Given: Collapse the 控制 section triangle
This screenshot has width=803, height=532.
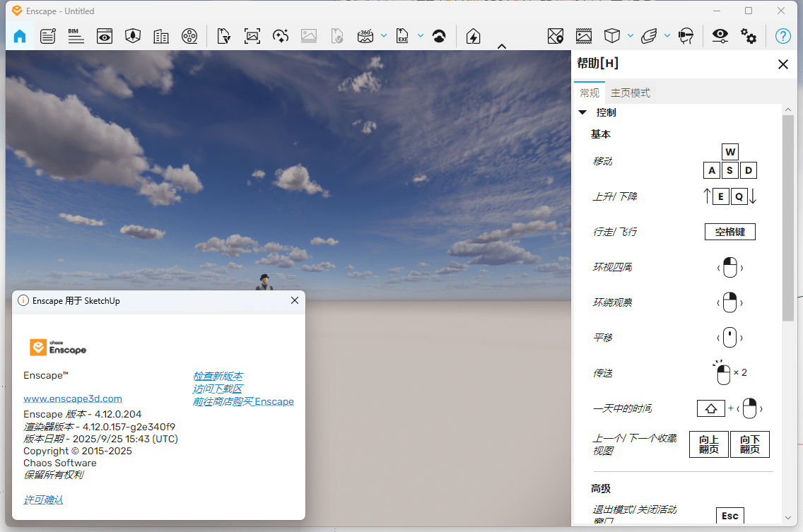Looking at the screenshot, I should 582,112.
